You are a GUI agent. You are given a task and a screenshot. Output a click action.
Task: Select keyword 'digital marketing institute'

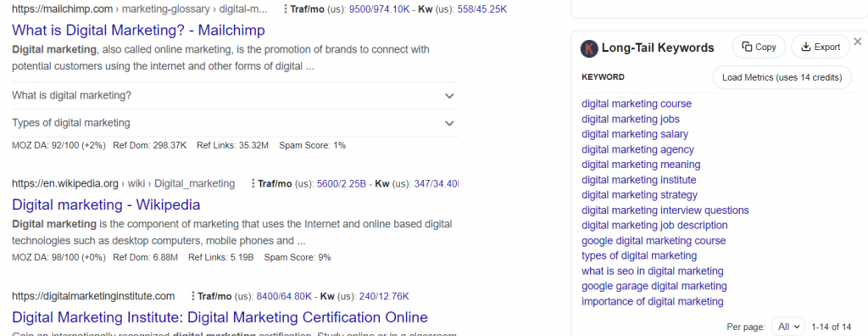639,180
